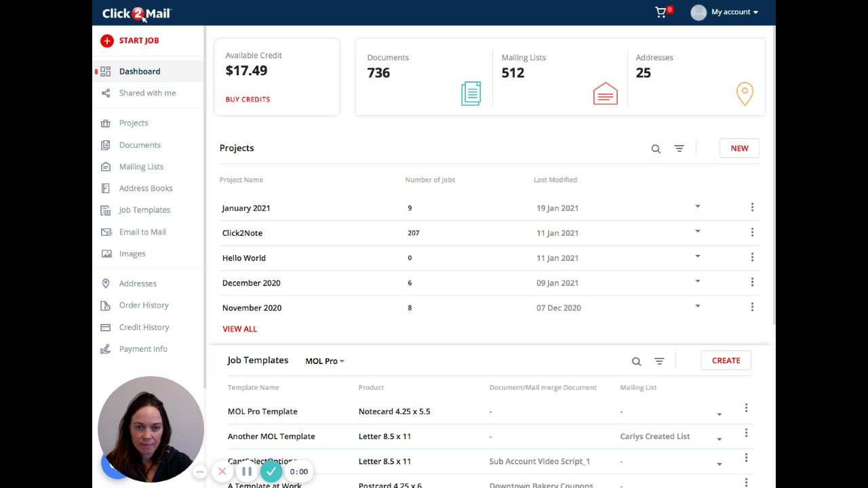This screenshot has height=488, width=868.
Task: Click the Dashboard grid icon
Action: pos(105,71)
